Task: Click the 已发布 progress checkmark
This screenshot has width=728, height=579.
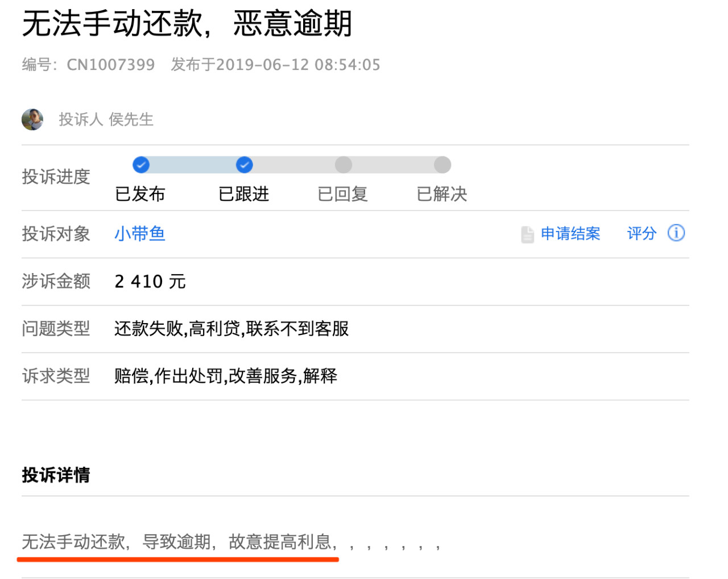Action: point(141,165)
